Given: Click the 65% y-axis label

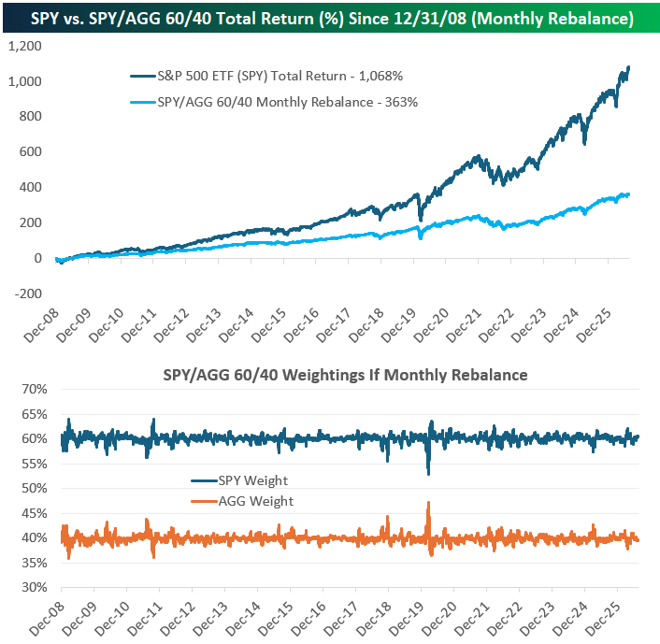Looking at the screenshot, I should pos(34,414).
